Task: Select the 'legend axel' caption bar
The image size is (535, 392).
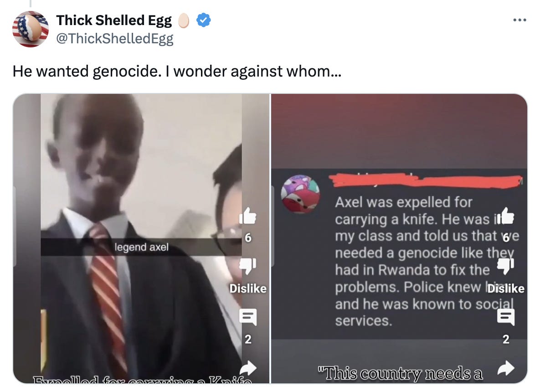Action: (x=141, y=247)
